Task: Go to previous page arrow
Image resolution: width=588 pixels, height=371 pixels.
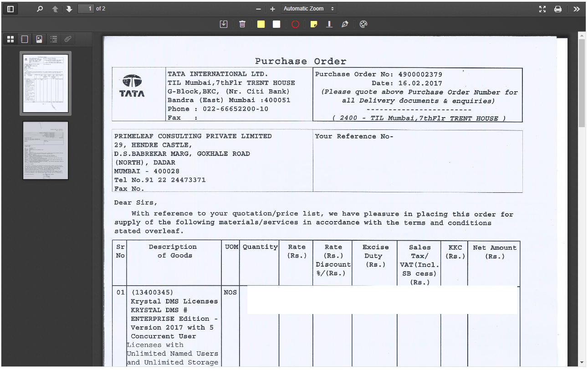Action: 55,9
